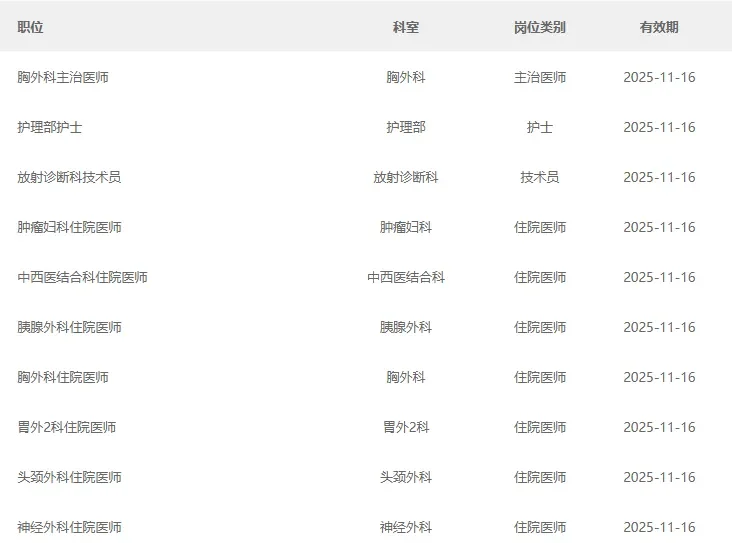Click 放射诊断科 department cell

405,177
